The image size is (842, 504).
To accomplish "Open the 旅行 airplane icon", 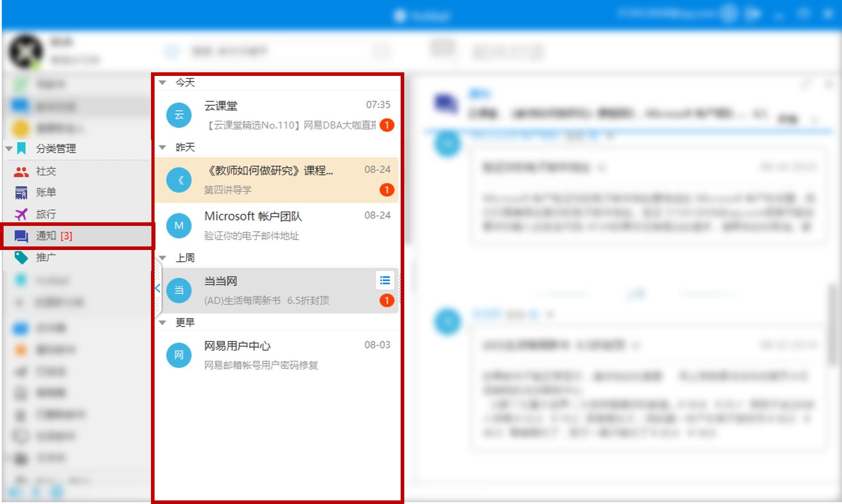I will 21,214.
